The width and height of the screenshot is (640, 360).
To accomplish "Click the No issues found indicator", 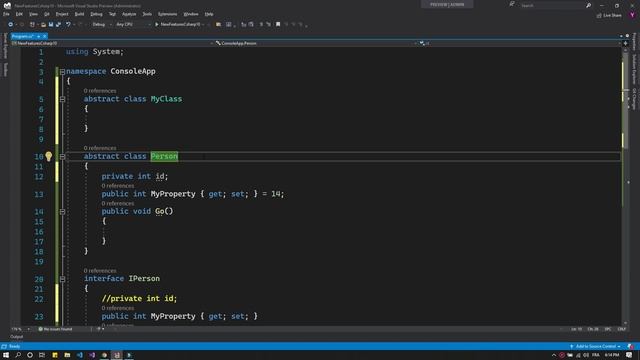I will [55, 329].
